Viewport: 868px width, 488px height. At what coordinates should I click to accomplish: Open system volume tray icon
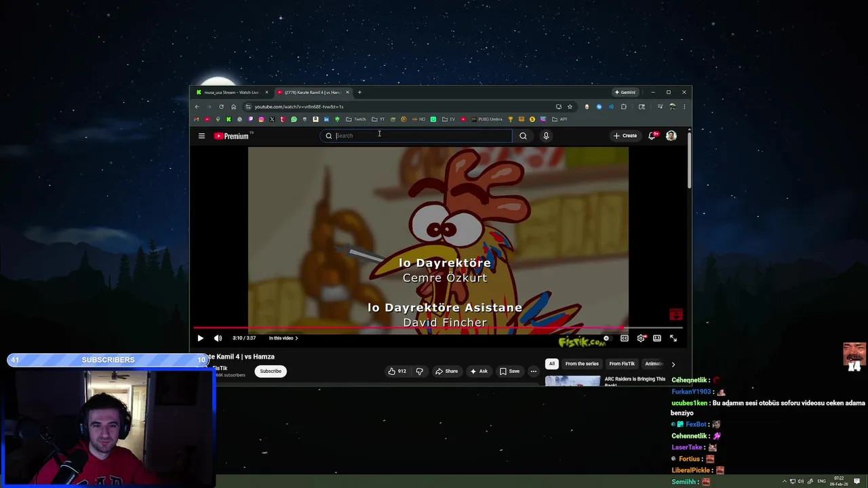[x=801, y=481]
